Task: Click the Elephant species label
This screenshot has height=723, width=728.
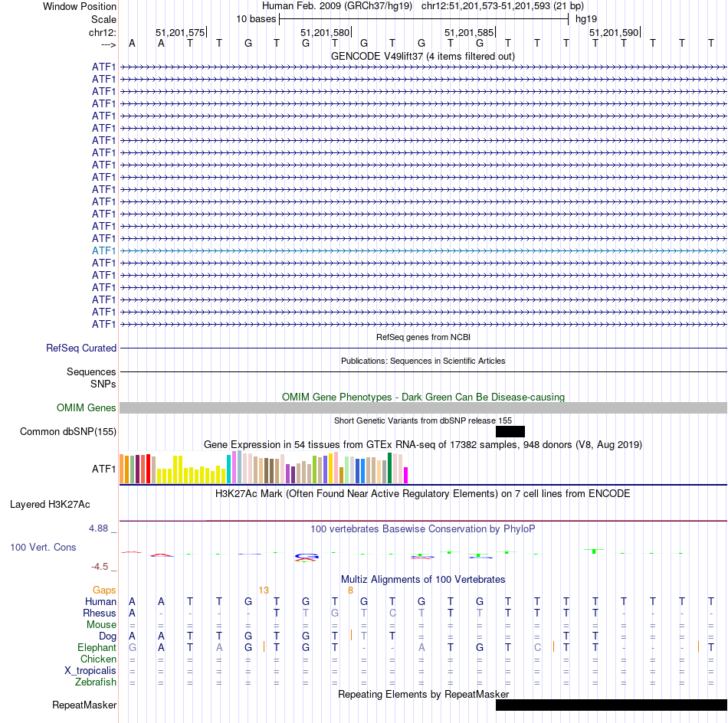Action: coord(97,647)
